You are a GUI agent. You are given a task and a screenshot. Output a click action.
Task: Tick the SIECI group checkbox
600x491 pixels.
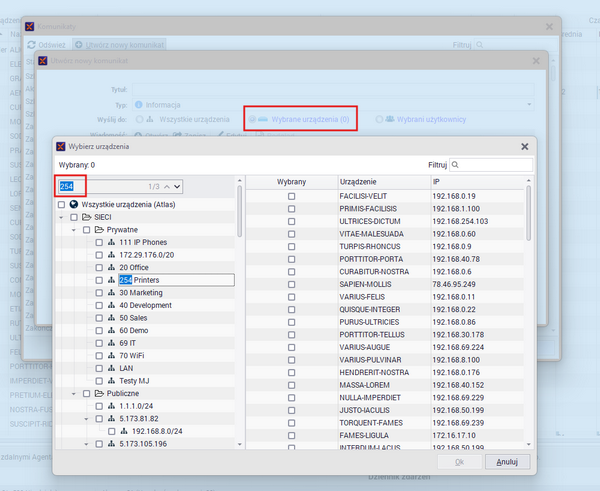click(74, 217)
